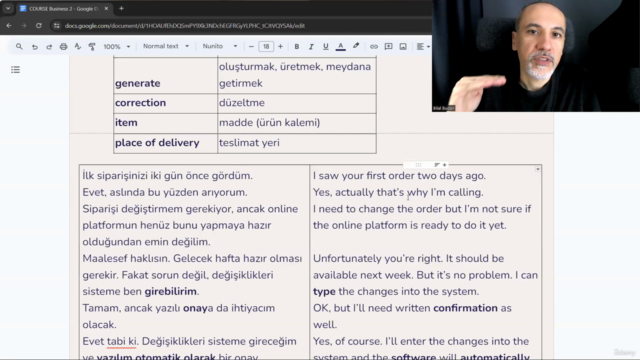640x360 pixels.
Task: Toggle bold formatting
Action: [x=297, y=47]
